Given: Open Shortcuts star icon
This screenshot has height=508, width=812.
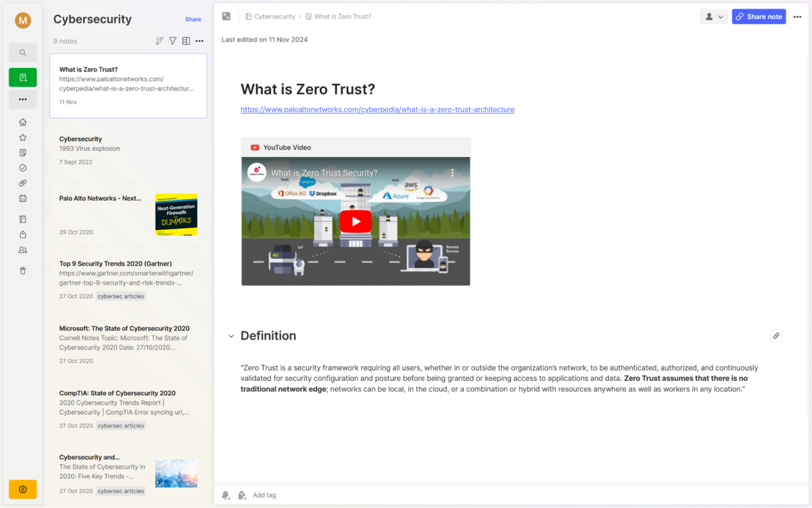Looking at the screenshot, I should (23, 138).
